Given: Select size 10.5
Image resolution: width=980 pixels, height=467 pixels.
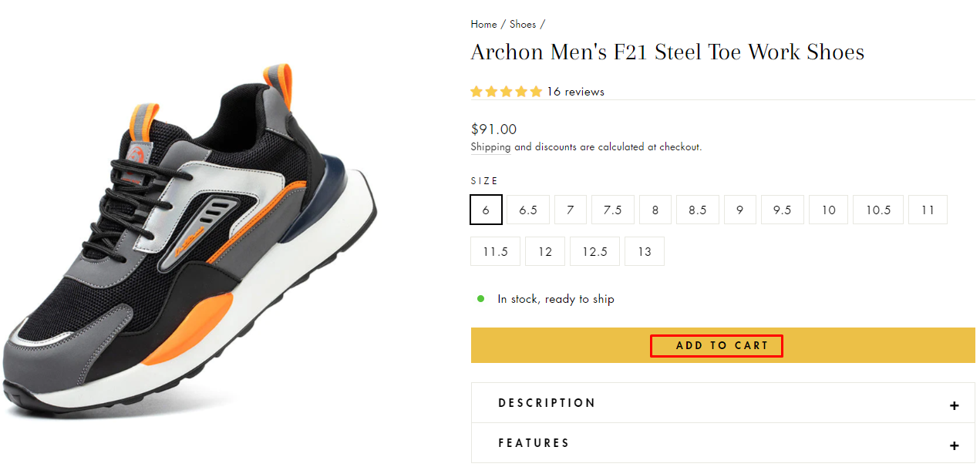Looking at the screenshot, I should point(877,210).
